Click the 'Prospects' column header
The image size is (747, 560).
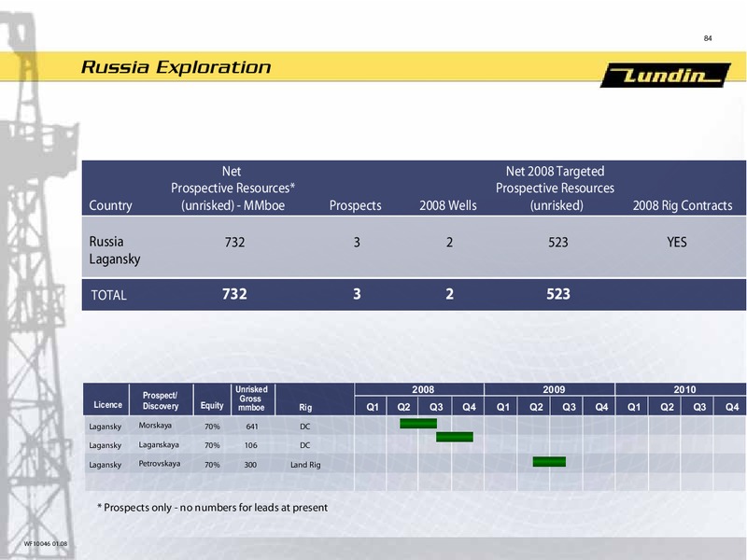[355, 205]
